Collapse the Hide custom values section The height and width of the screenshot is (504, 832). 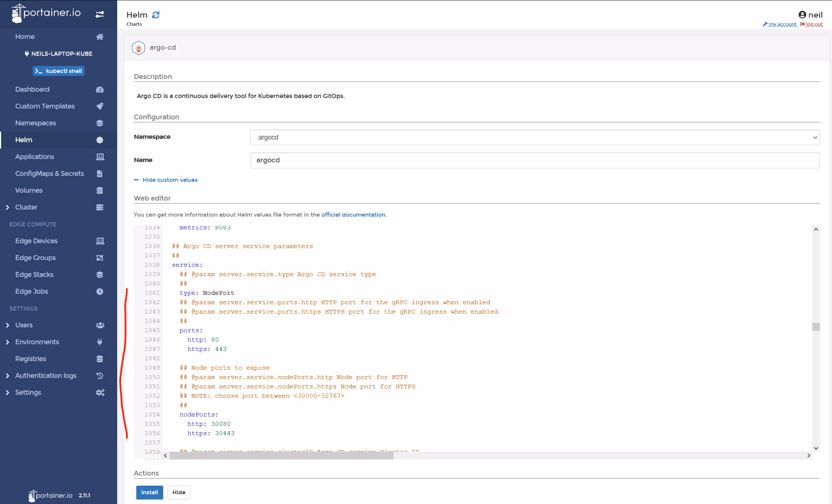click(166, 180)
